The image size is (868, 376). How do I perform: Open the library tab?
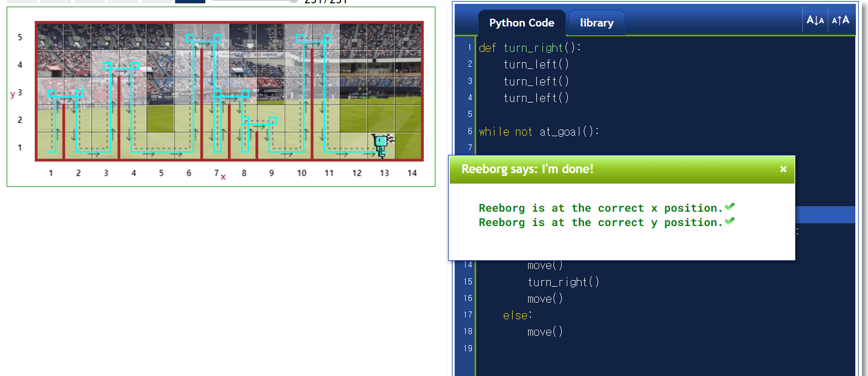point(597,23)
